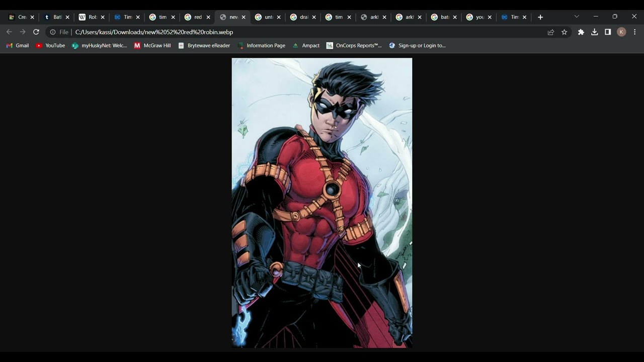The image size is (644, 362).
Task: Open the Sign-up or Login bookmark
Action: click(417, 45)
